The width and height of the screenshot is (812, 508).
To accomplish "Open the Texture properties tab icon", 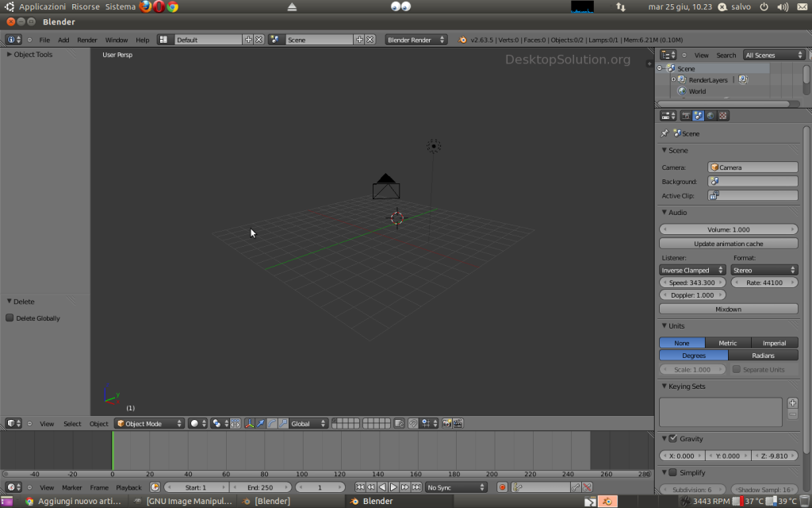I will 723,116.
